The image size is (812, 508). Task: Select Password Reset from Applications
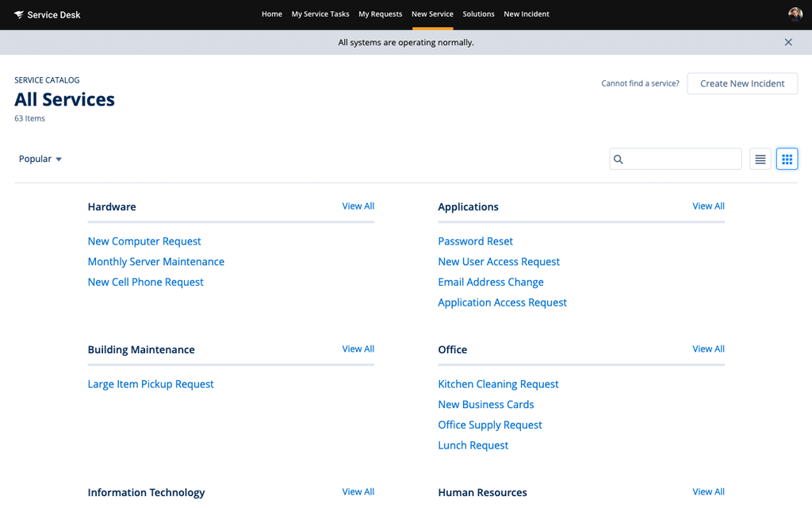click(x=475, y=241)
